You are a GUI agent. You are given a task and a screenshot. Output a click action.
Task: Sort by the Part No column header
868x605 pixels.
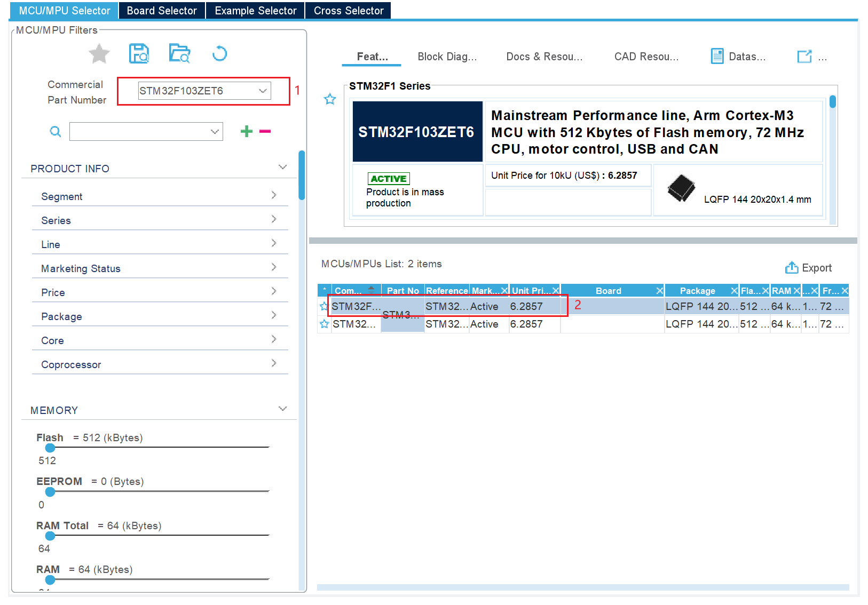(403, 291)
